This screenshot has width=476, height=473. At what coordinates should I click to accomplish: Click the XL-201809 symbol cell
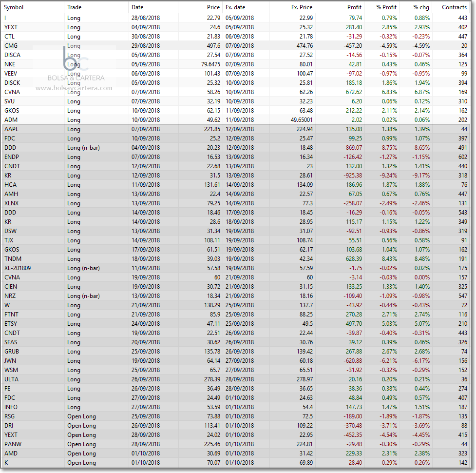(18, 268)
